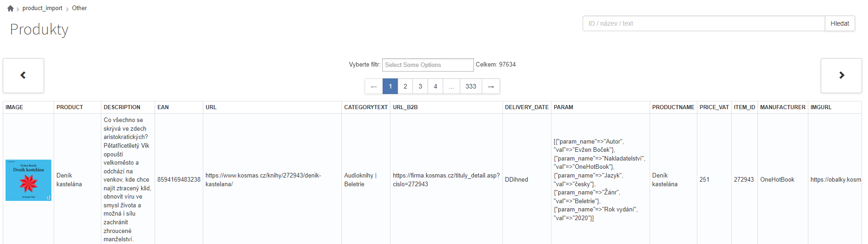Viewport: 868px width, 244px height.
Task: Click the large right chevron button
Action: pyautogui.click(x=841, y=75)
